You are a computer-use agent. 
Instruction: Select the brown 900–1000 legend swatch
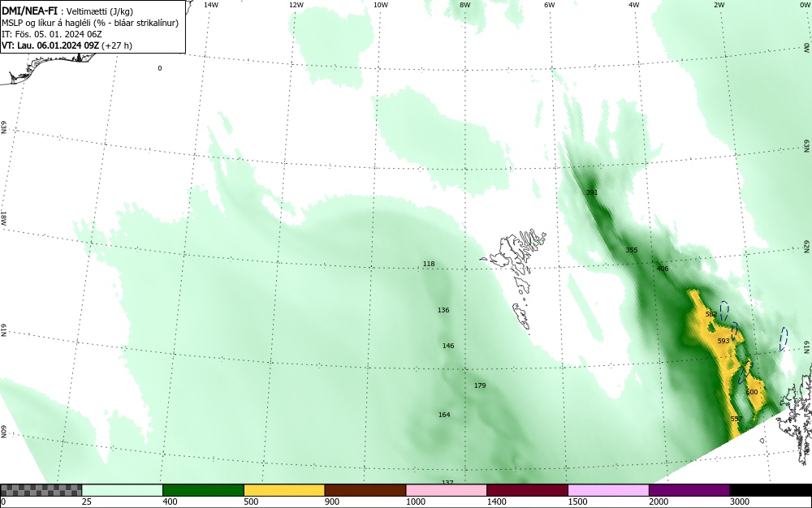tap(365, 490)
